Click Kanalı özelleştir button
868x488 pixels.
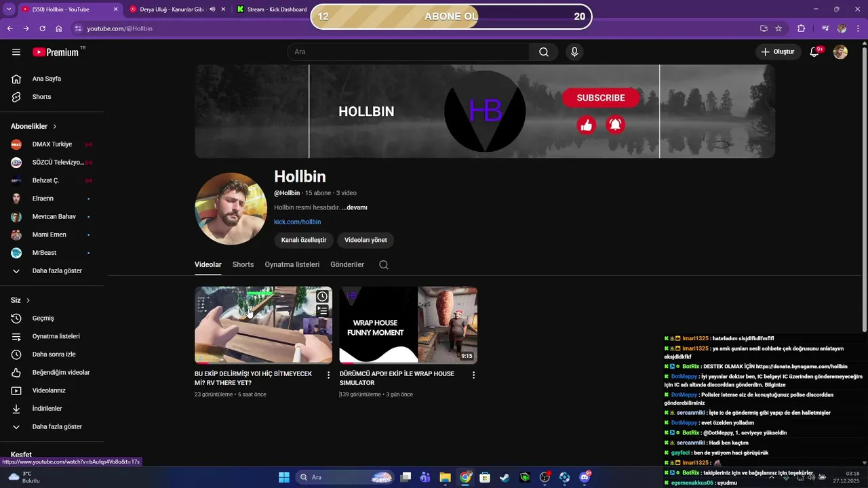[304, 240]
